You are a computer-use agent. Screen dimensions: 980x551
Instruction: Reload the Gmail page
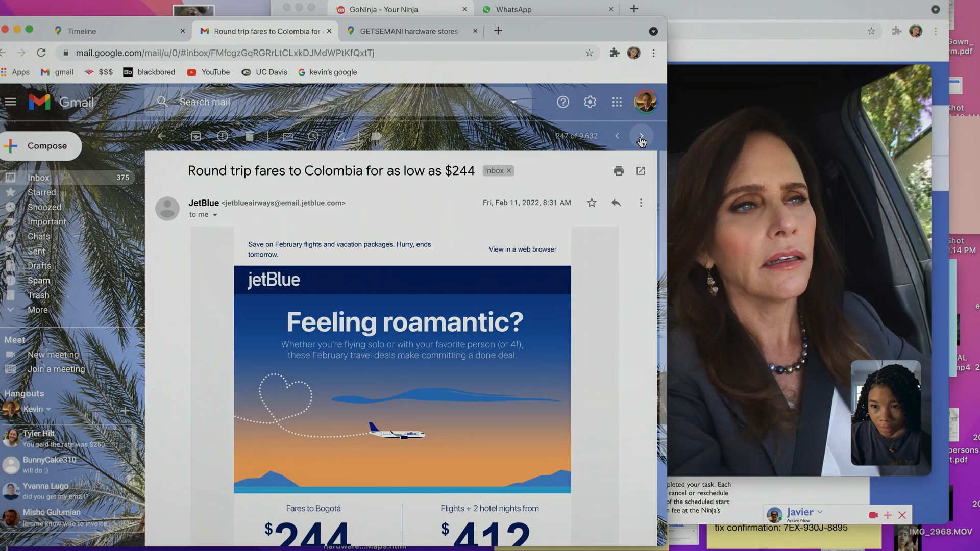coord(41,53)
